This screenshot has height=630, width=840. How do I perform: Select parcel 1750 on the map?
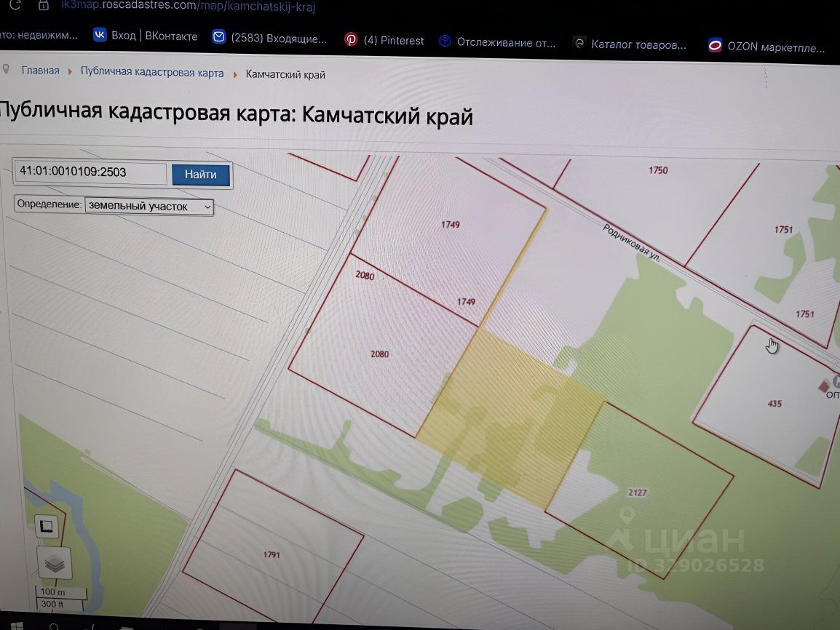click(x=659, y=170)
